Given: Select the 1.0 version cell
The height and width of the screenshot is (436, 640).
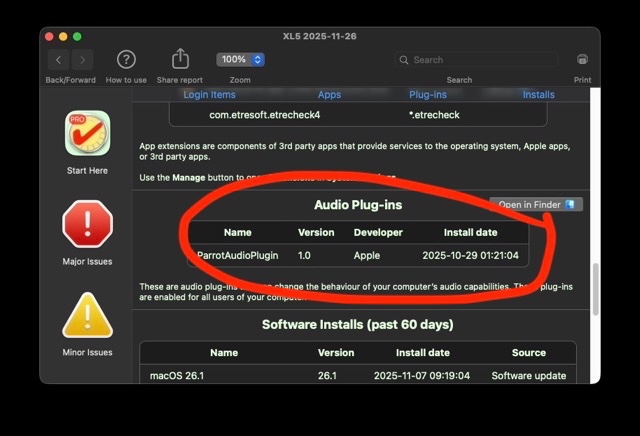Looking at the screenshot, I should 304,256.
